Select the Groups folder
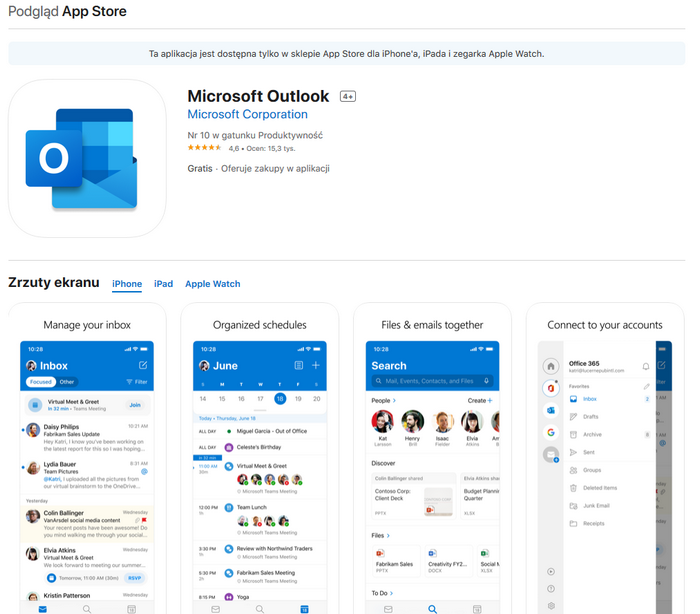 [609, 470]
